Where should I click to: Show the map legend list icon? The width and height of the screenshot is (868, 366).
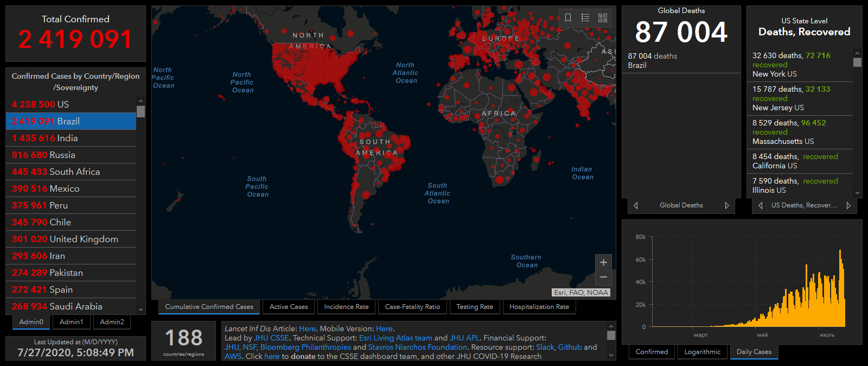585,18
